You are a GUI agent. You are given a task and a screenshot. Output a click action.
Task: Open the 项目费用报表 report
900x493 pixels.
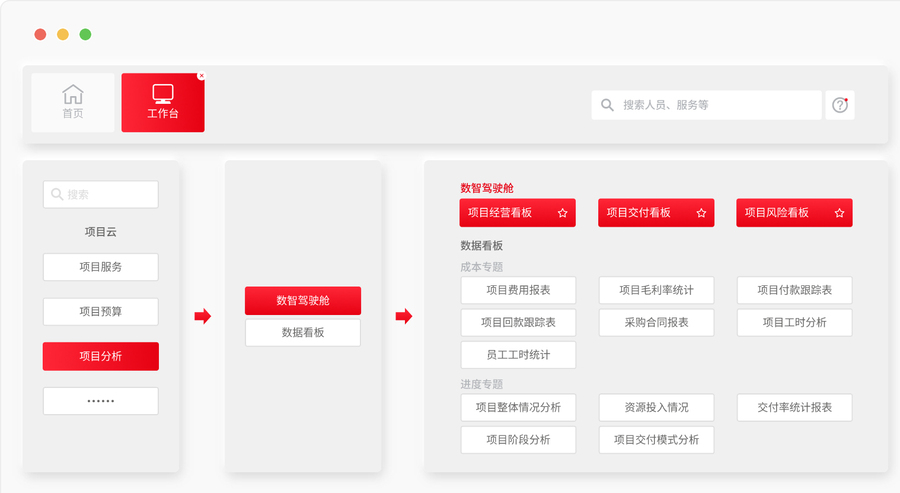click(517, 290)
